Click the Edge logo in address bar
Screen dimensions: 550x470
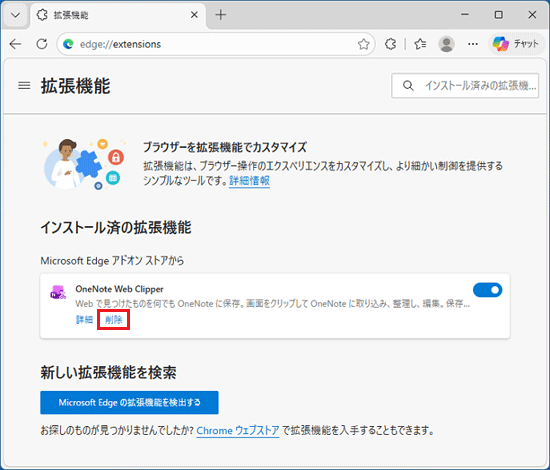[x=68, y=44]
